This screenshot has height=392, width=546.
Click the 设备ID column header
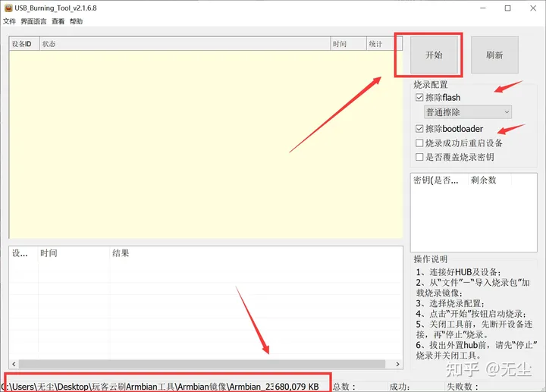23,44
